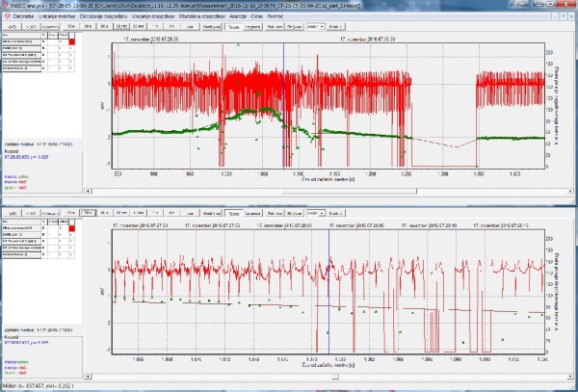This screenshot has height=392, width=578.
Task: Open the Analize menu
Action: coord(252,17)
